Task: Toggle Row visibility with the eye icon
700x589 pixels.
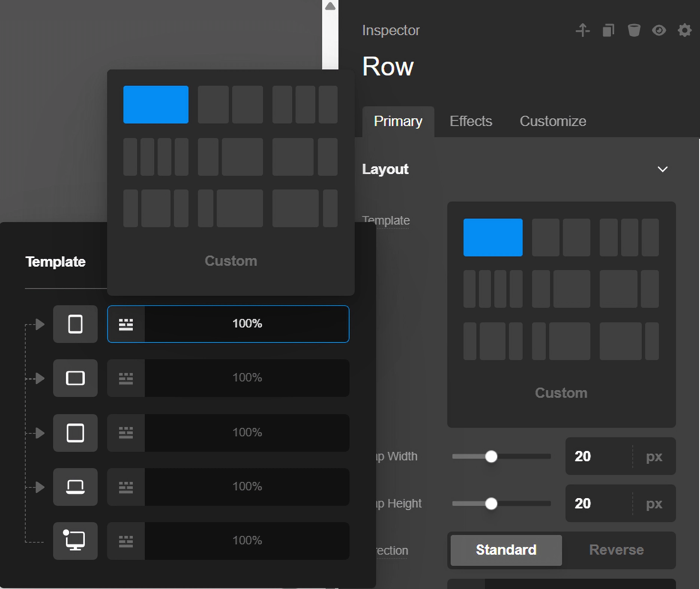Action: (x=659, y=30)
